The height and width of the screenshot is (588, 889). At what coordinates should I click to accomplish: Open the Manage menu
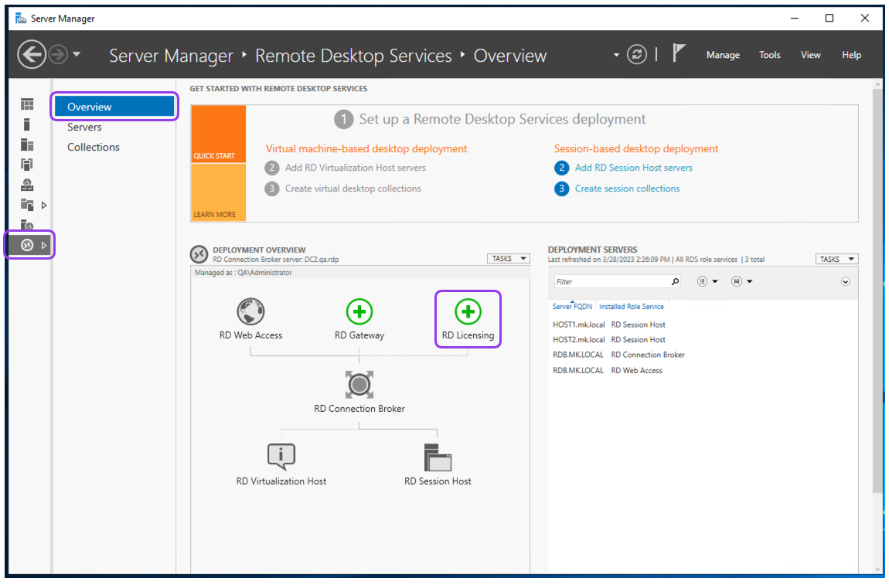(723, 55)
